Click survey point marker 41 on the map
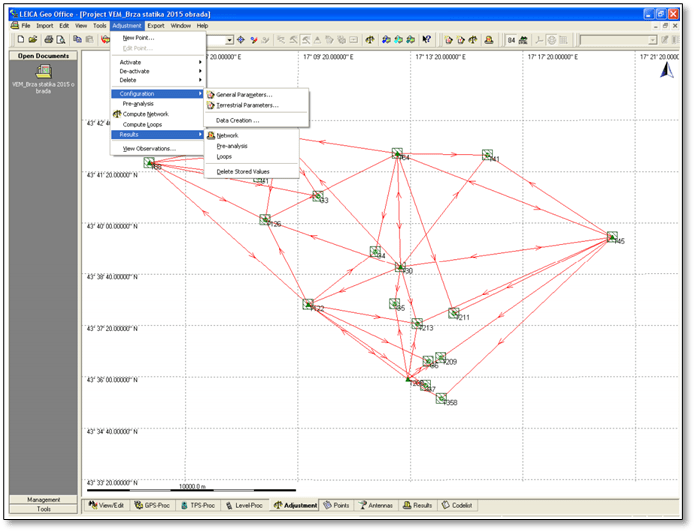Image resolution: width=696 pixels, height=532 pixels. pyautogui.click(x=486, y=155)
